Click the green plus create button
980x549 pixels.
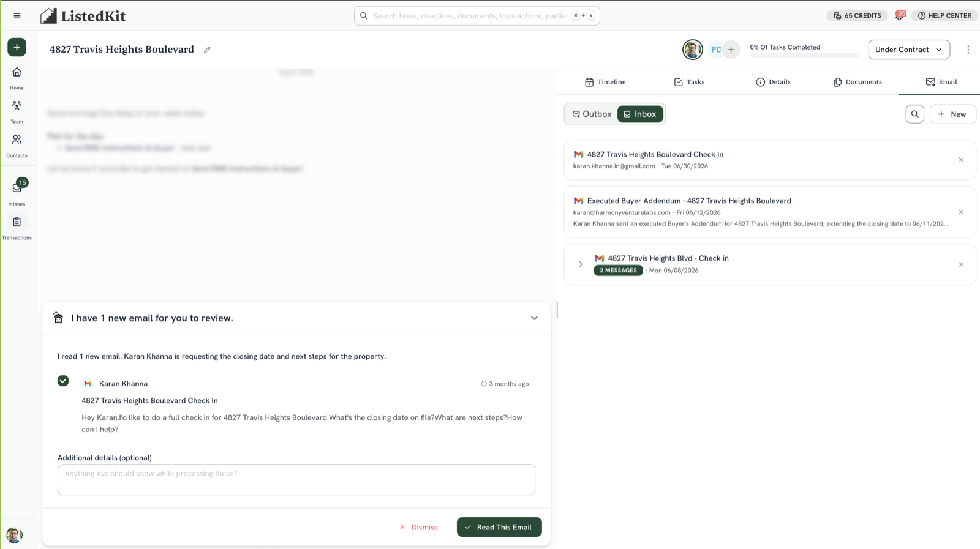17,47
